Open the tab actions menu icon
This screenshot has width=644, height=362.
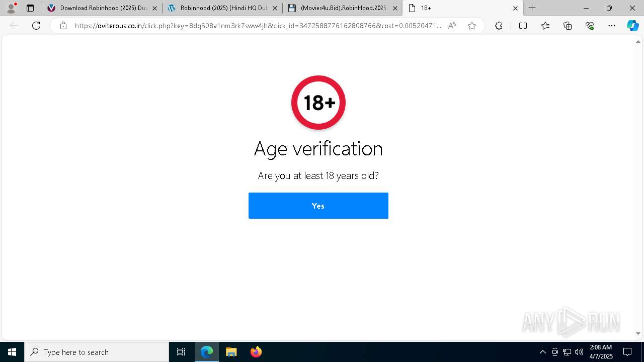tap(30, 8)
